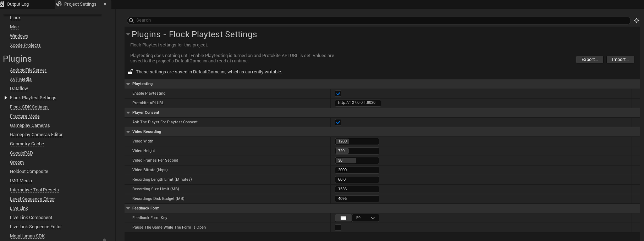Open GooglePAD settings
Image resolution: width=644 pixels, height=241 pixels.
pos(21,153)
